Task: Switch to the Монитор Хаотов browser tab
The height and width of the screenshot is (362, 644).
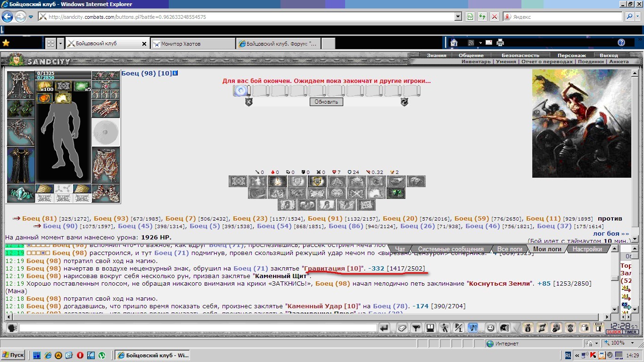Action: coord(192,43)
